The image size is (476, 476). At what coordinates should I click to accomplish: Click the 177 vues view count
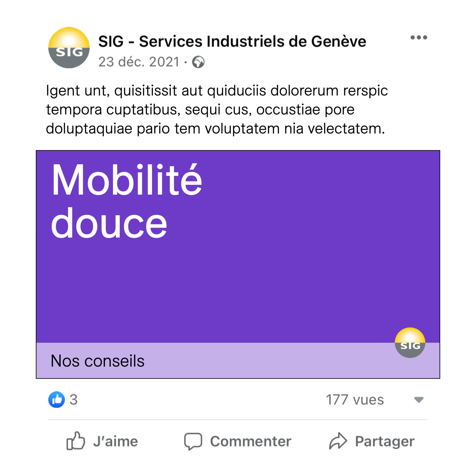355,400
